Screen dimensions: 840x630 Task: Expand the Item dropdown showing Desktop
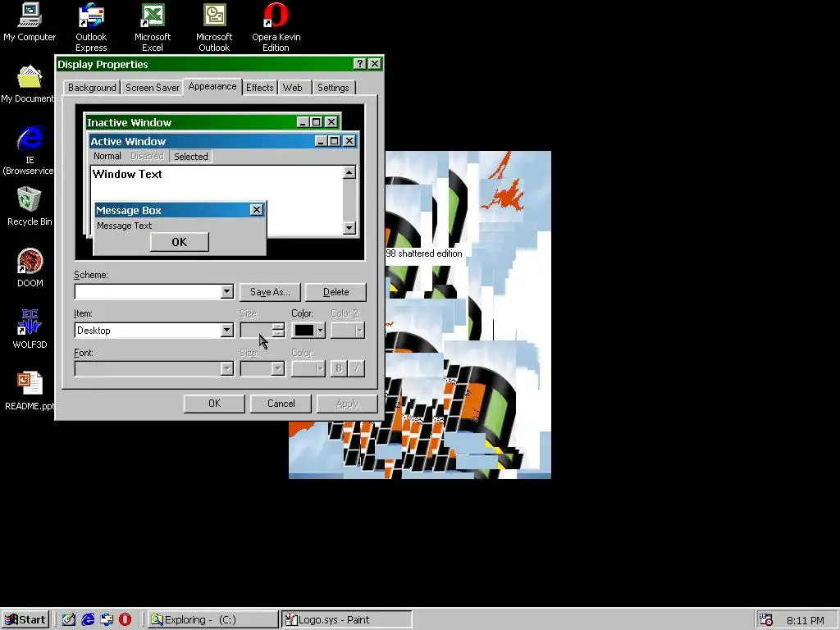coord(226,330)
